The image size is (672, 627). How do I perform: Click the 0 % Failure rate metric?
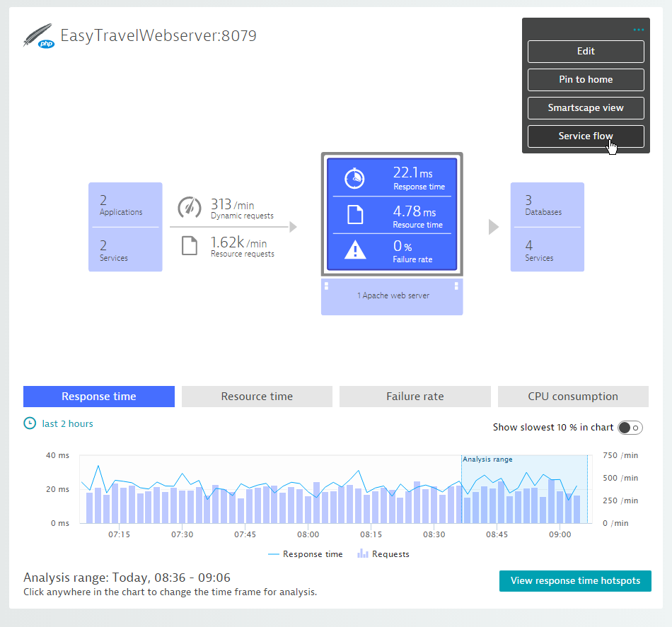tap(392, 252)
